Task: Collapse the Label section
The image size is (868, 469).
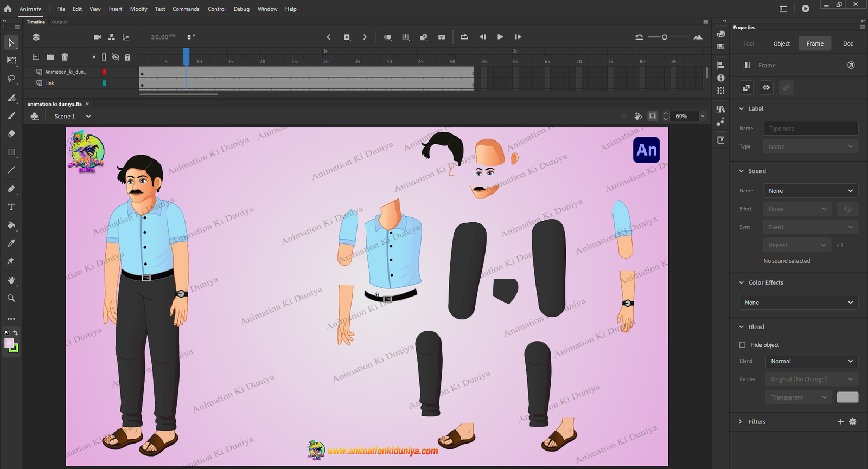Action: click(x=741, y=108)
